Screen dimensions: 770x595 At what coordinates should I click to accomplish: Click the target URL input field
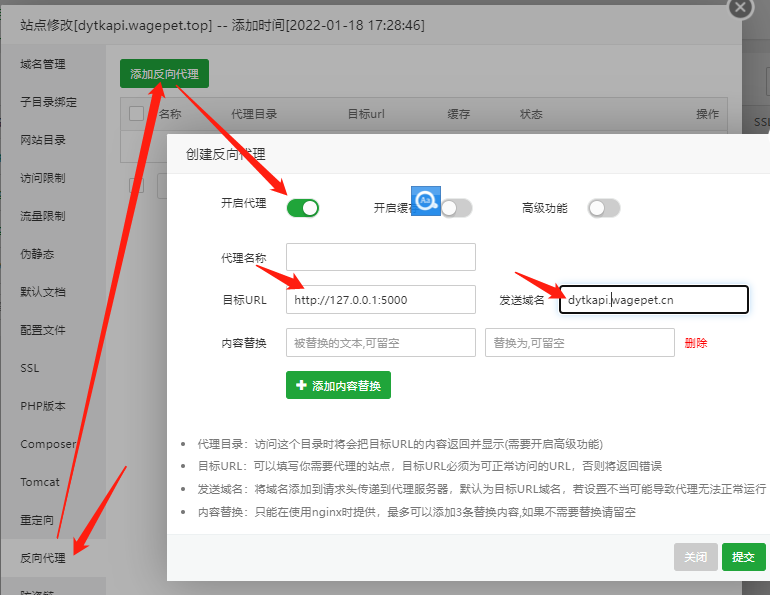tap(380, 300)
